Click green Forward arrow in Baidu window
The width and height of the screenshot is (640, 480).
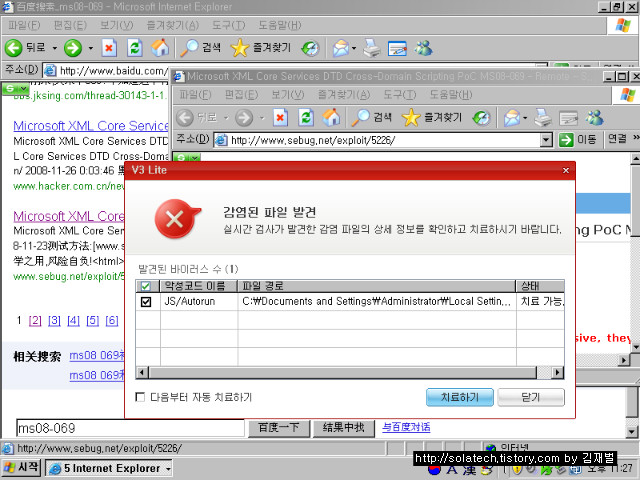(73, 48)
